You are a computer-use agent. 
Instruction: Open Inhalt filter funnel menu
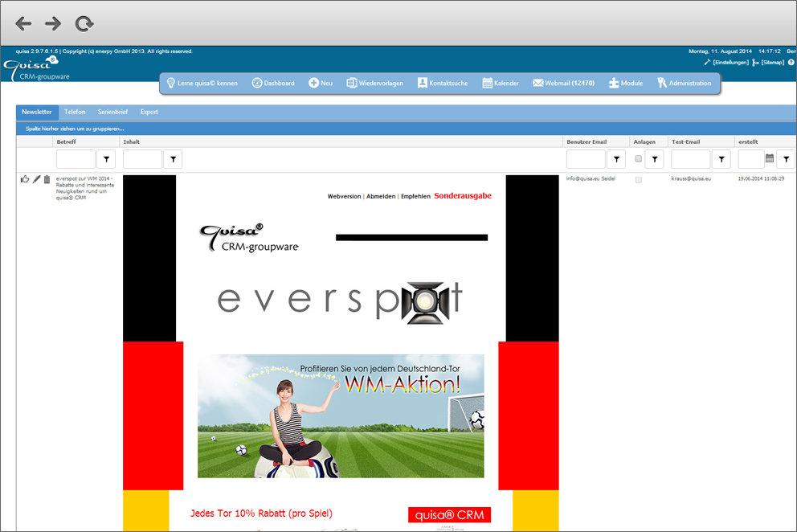[x=173, y=159]
